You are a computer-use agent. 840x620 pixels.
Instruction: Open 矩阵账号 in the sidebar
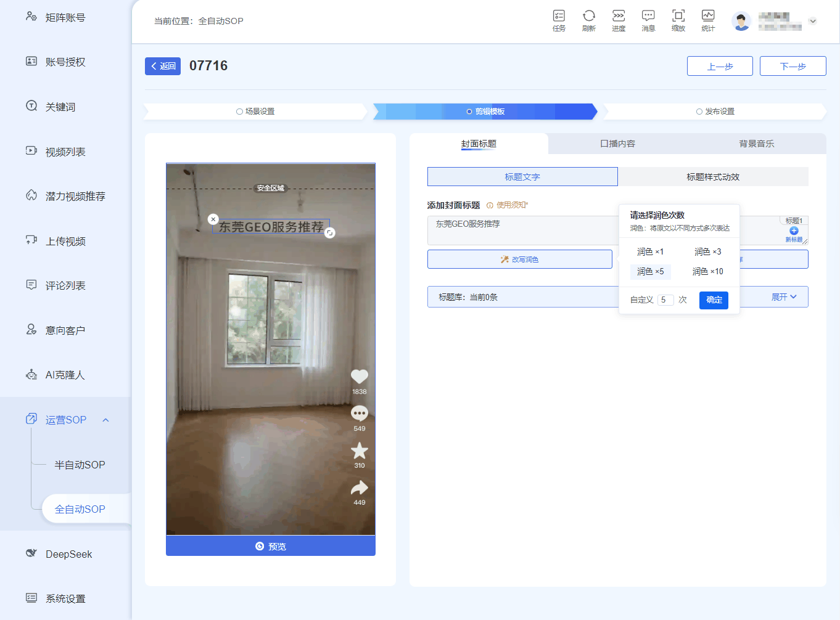65,17
